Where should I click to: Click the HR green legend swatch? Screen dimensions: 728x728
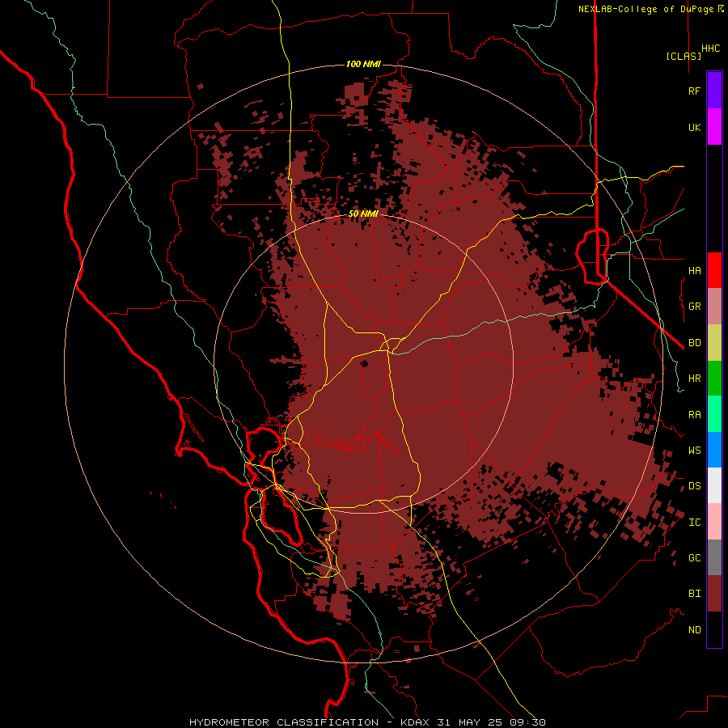tap(714, 379)
